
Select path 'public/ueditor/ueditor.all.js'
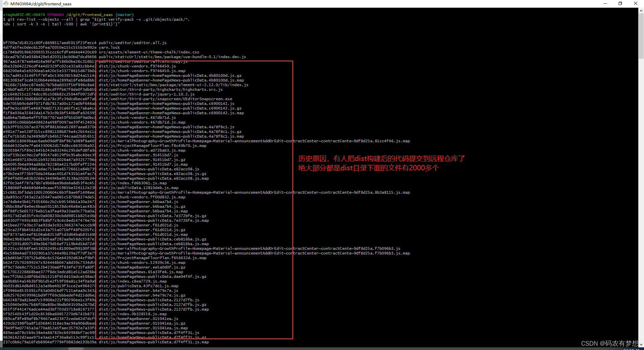point(133,43)
